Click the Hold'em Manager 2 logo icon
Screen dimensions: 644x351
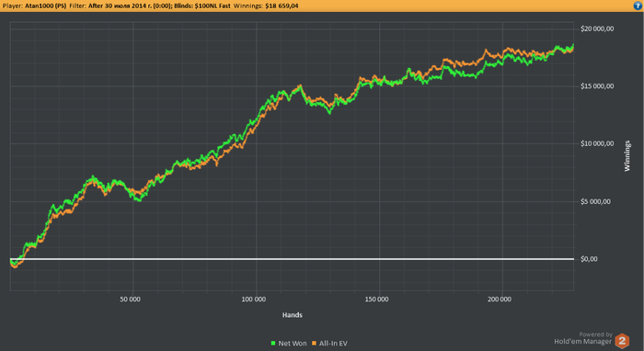[x=622, y=341]
